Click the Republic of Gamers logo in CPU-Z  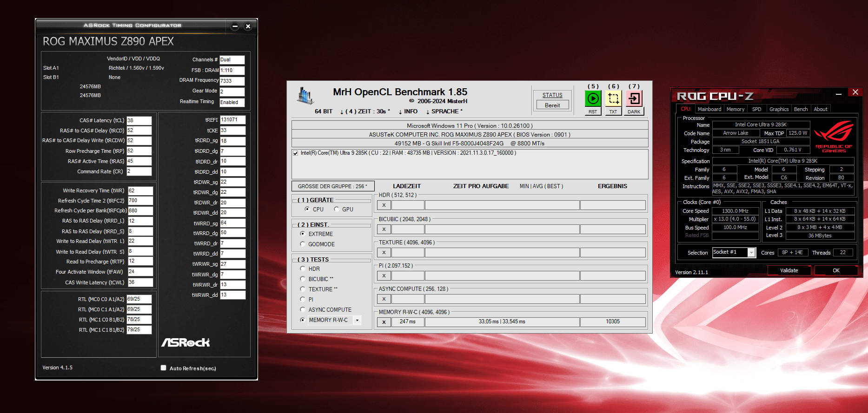coord(834,136)
